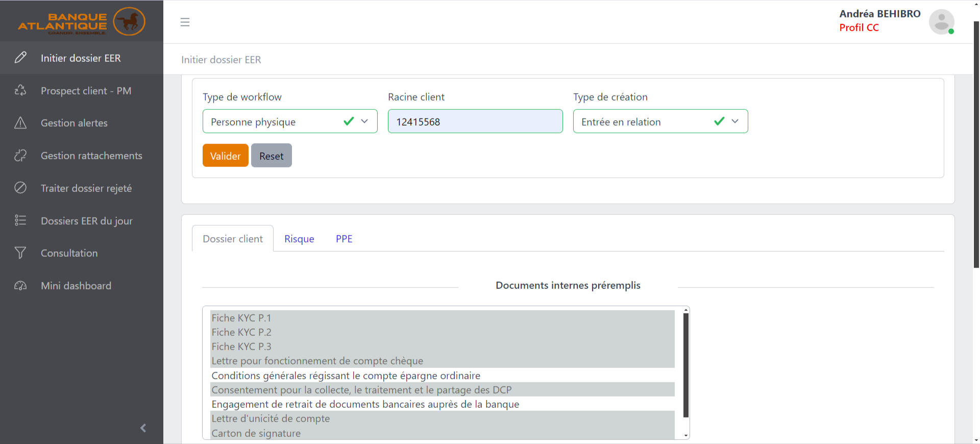Open the Type de workflow dropdown
980x444 pixels.
(x=289, y=121)
